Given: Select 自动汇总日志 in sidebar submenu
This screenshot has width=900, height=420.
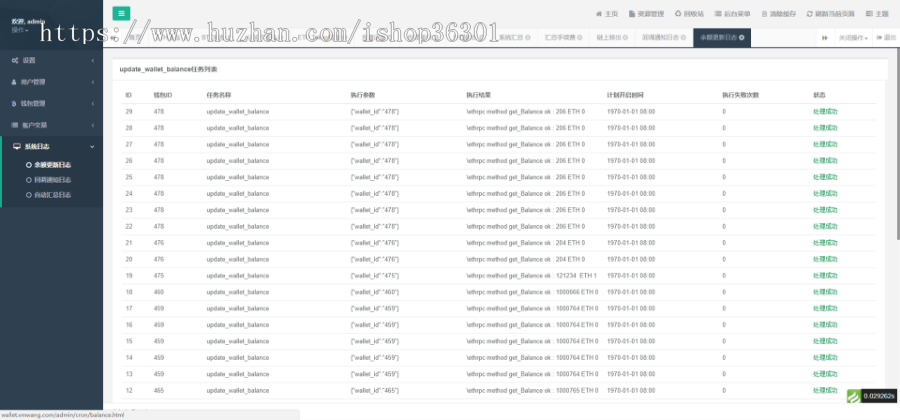Looking at the screenshot, I should pyautogui.click(x=51, y=194).
